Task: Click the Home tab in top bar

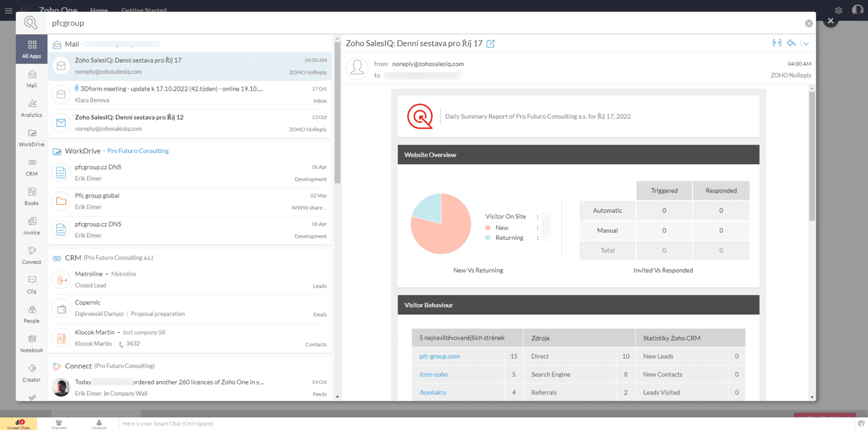Action: [99, 10]
